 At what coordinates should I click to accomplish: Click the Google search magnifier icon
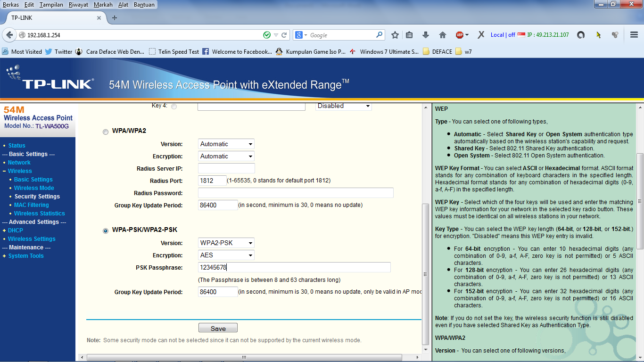pyautogui.click(x=379, y=35)
